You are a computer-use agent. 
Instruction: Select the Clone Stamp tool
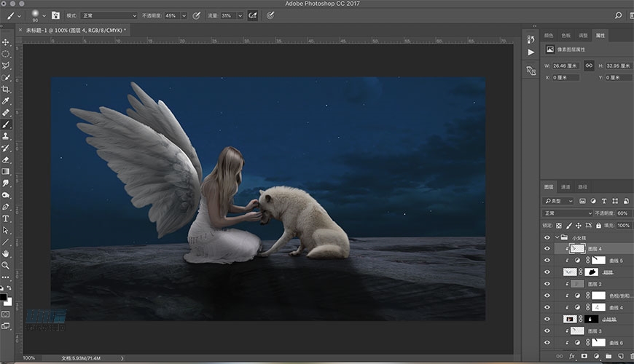coord(6,136)
